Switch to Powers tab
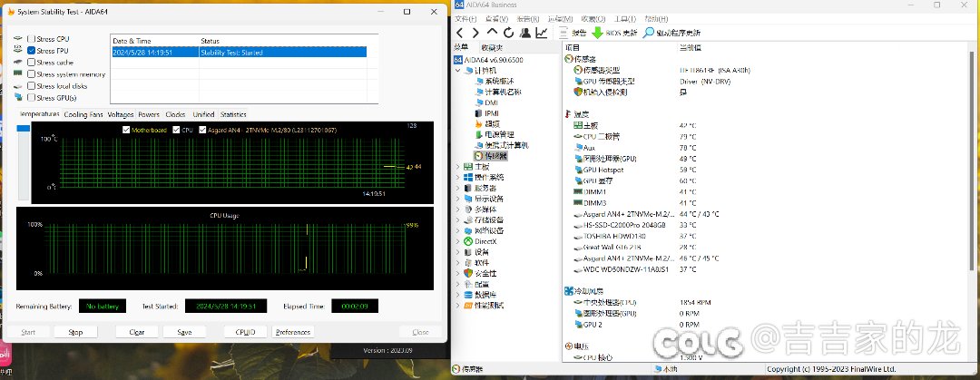This screenshot has width=980, height=380. coord(150,114)
